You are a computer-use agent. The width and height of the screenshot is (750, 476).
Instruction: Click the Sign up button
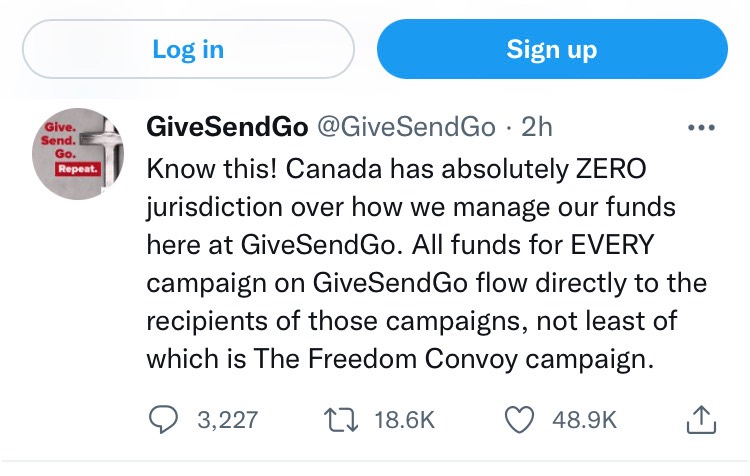(x=552, y=49)
